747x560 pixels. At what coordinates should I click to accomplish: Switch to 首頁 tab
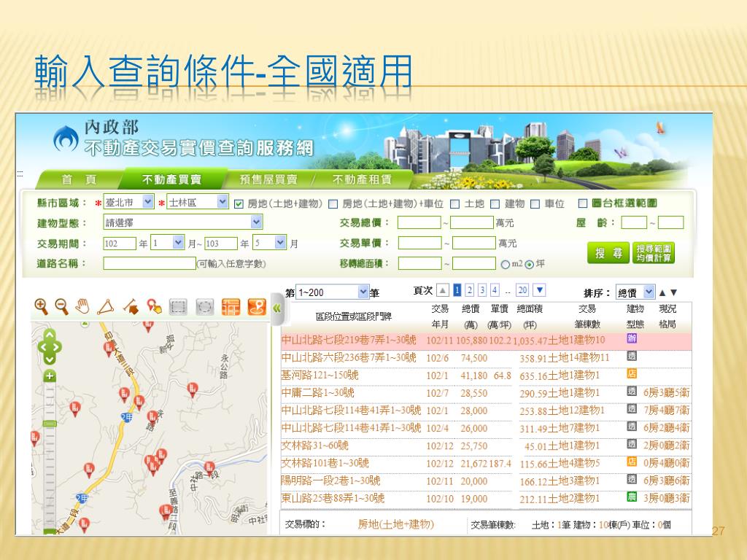click(x=79, y=179)
